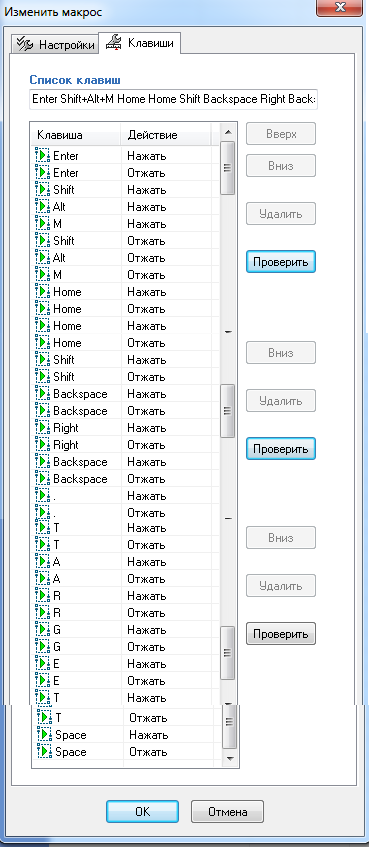
Task: Switch to the Настройки tab
Action: point(55,44)
